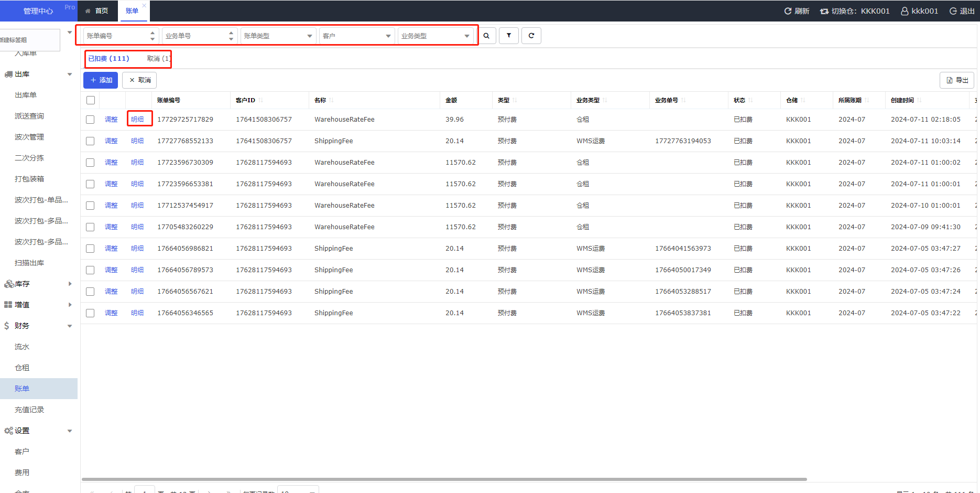The width and height of the screenshot is (980, 493).
Task: Click the horizontal scrollbar under the table
Action: tap(444, 479)
